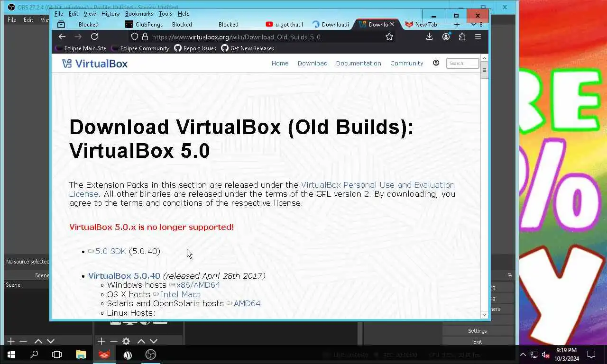Click the browser URL address bar
Viewport: 607px width, 364px height.
pos(261,36)
